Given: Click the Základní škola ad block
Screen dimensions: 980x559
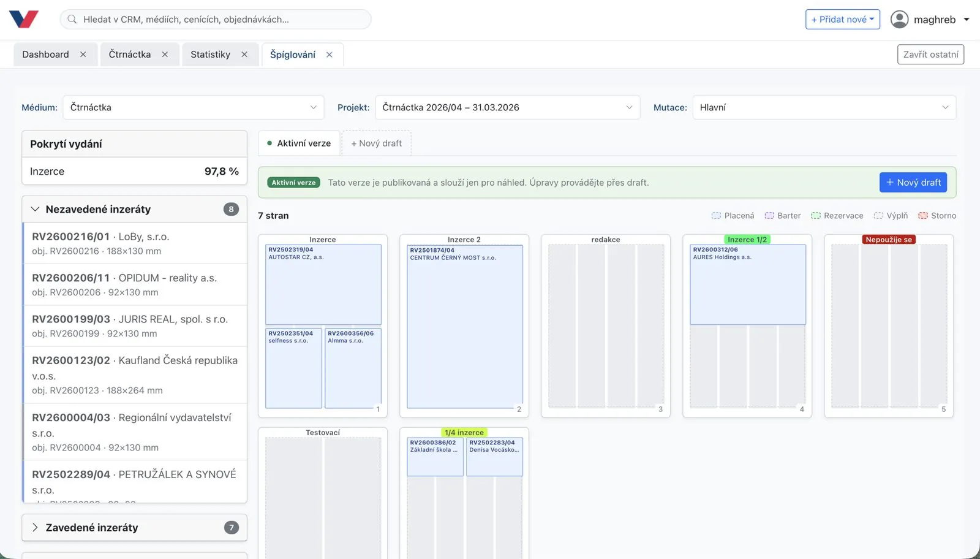Looking at the screenshot, I should (x=435, y=457).
